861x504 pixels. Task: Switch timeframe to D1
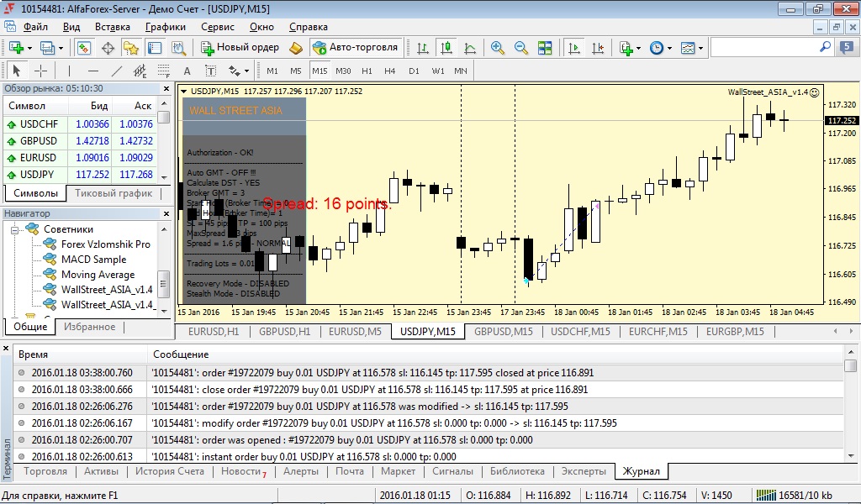tap(414, 71)
